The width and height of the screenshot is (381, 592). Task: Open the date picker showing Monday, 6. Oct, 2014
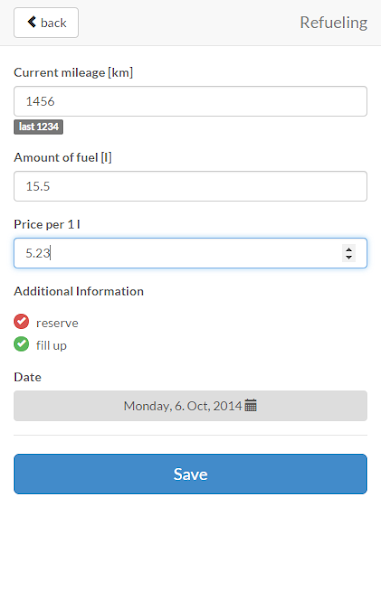pyautogui.click(x=190, y=405)
